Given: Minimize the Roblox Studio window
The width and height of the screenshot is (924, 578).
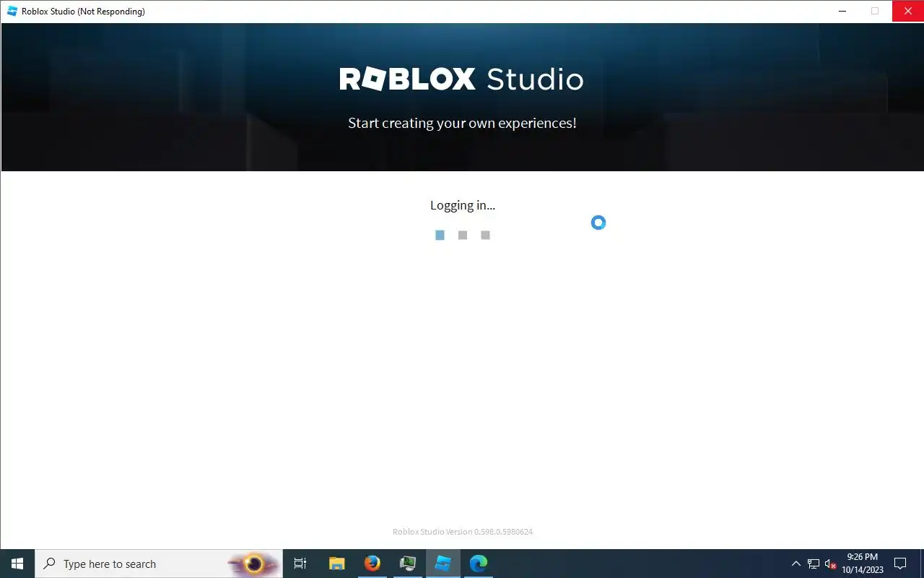Looking at the screenshot, I should [842, 11].
